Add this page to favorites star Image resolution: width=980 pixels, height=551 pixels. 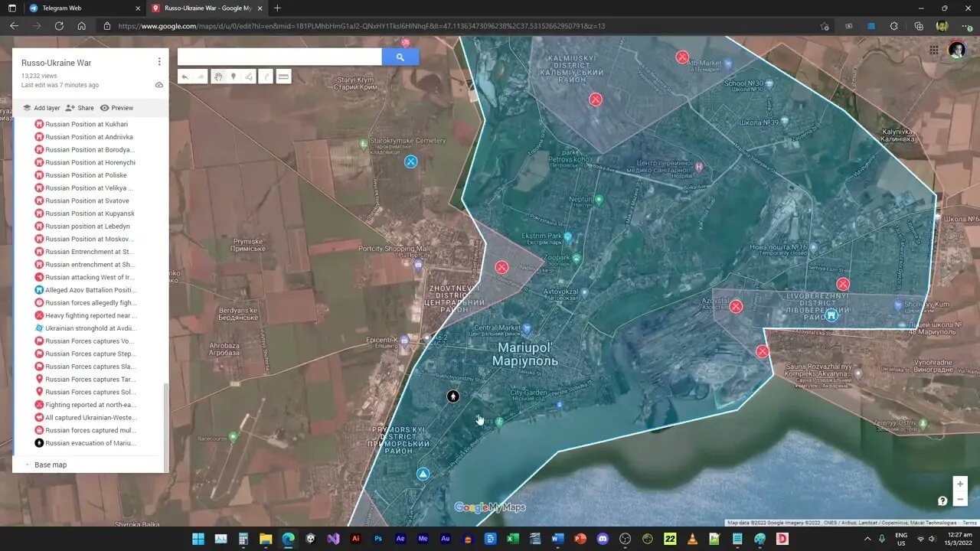[825, 26]
